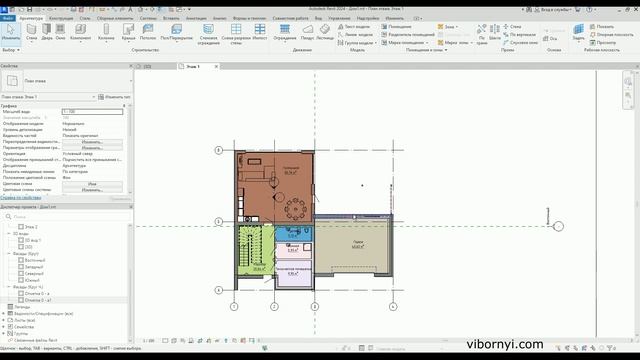The image size is (640, 360).
Task: Open the Файл menu tab
Action: coord(8,18)
